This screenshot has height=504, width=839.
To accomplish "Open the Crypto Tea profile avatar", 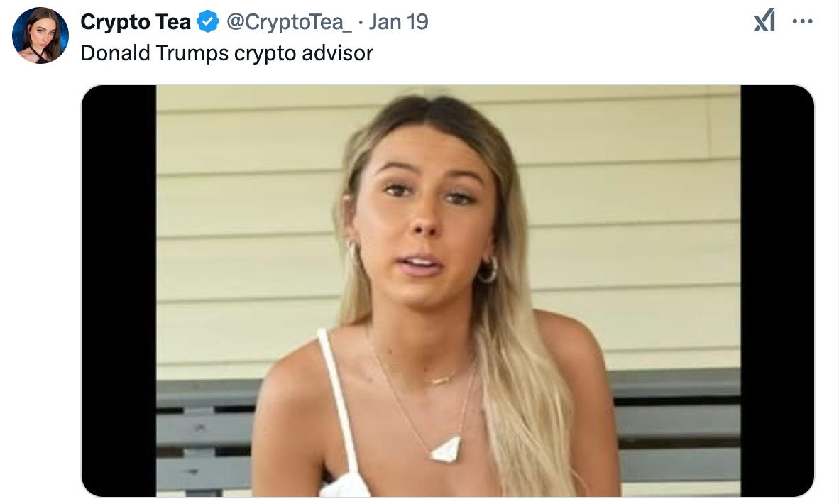I will click(40, 35).
